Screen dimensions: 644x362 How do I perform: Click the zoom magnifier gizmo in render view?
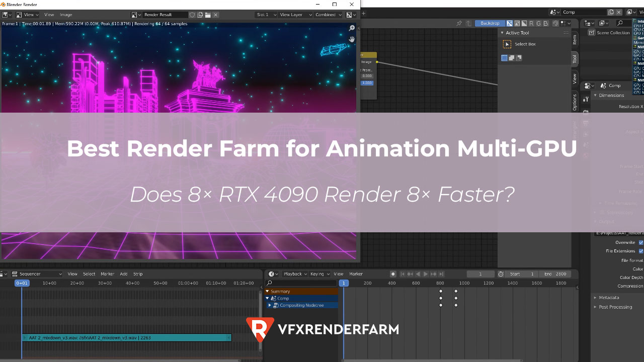(352, 28)
